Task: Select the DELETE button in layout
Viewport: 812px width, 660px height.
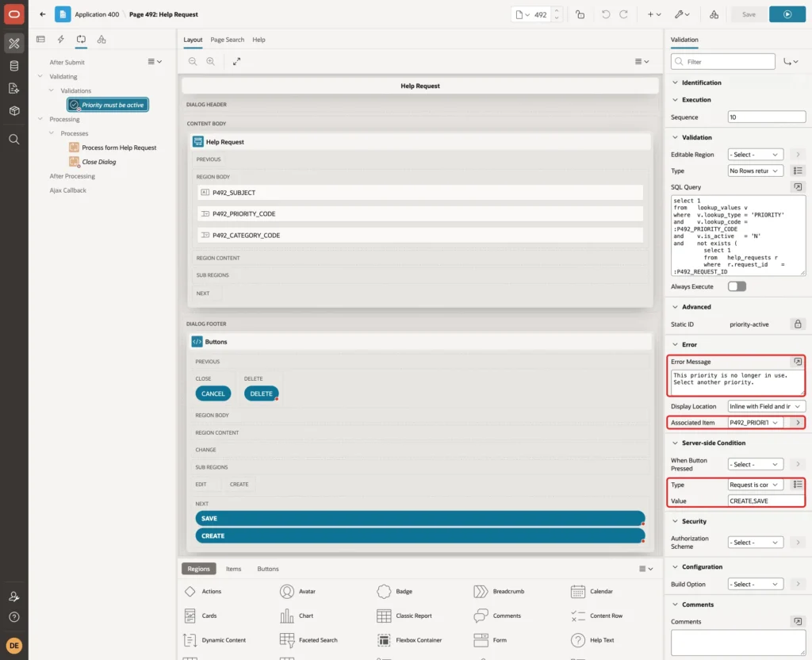Action: click(261, 393)
